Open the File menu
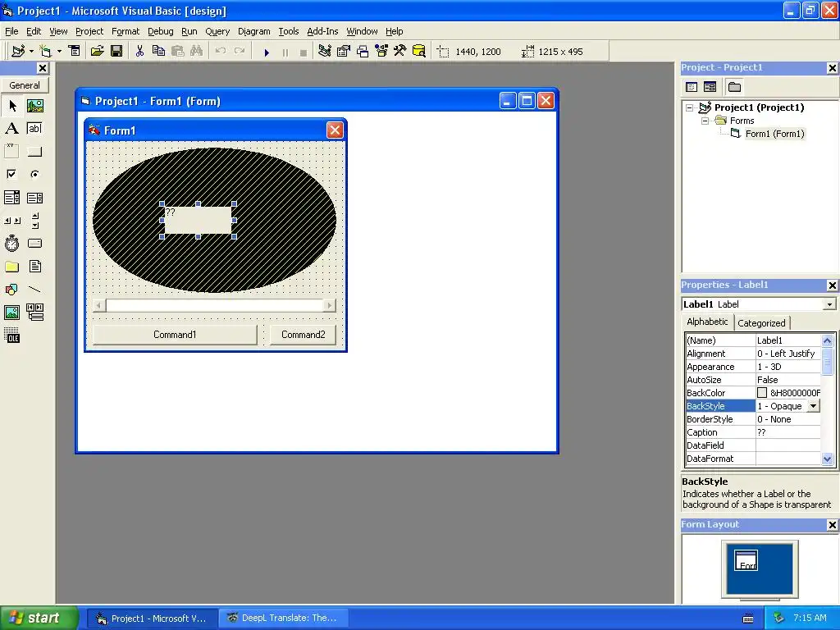840x630 pixels. (x=11, y=31)
